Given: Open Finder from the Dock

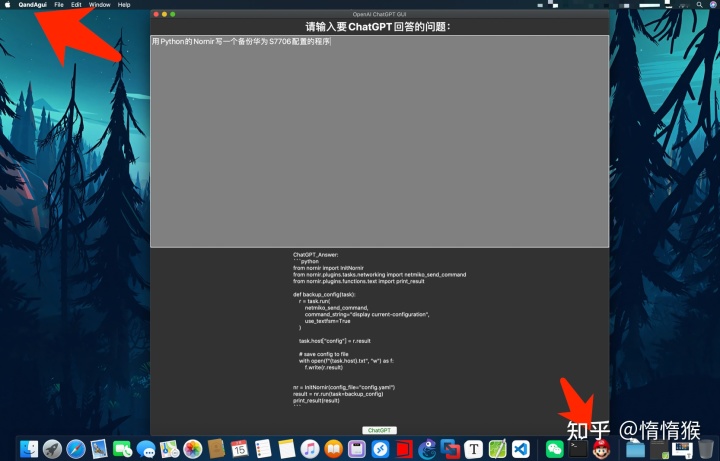Looking at the screenshot, I should [28, 449].
